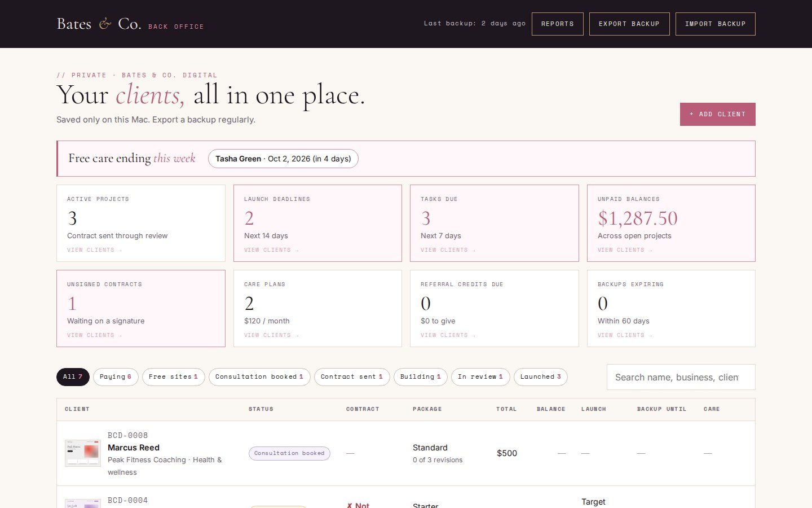The width and height of the screenshot is (812, 508).
Task: Show Launched clients
Action: 541,377
